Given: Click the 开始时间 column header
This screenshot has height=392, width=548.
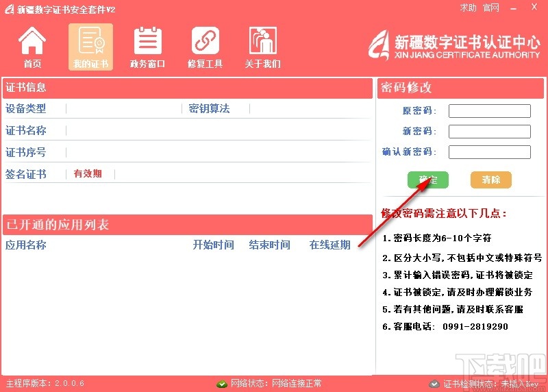Looking at the screenshot, I should coord(214,245).
